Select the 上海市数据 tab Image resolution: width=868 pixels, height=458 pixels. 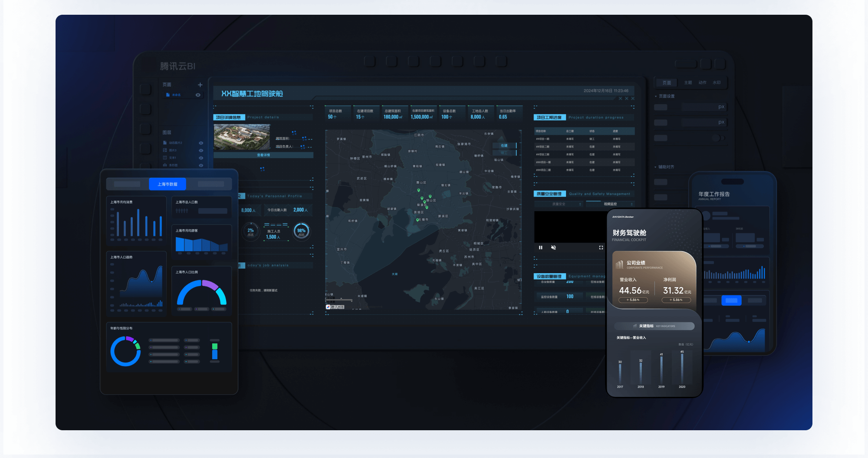(168, 184)
